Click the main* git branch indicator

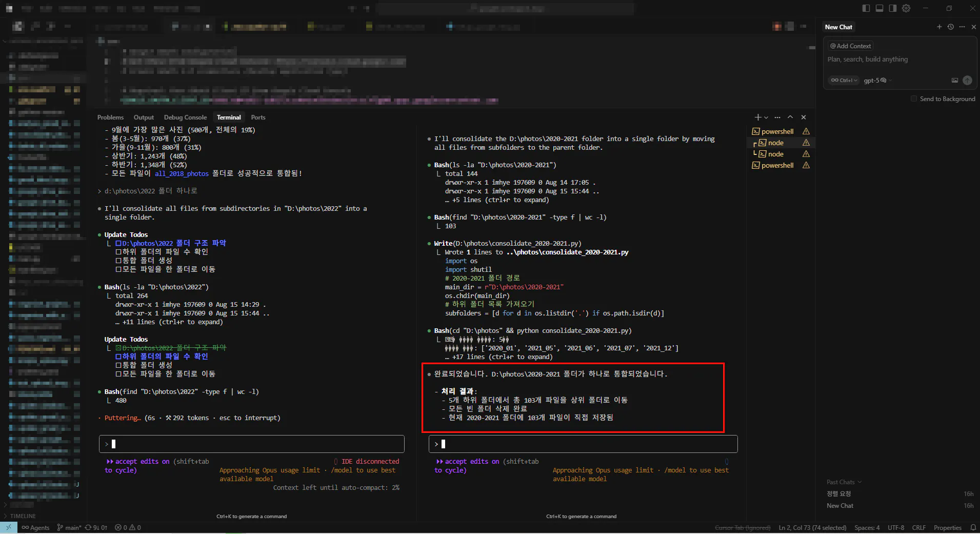click(69, 527)
